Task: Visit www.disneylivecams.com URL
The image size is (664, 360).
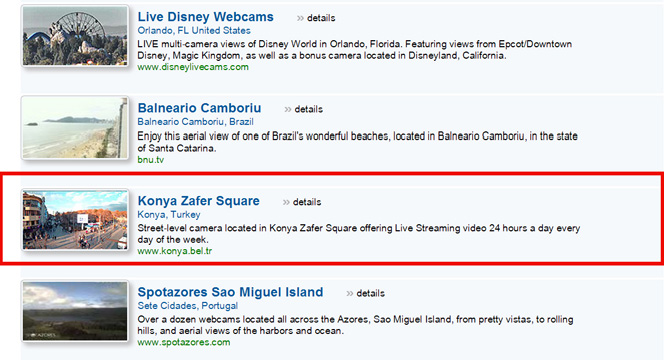Action: [193, 67]
